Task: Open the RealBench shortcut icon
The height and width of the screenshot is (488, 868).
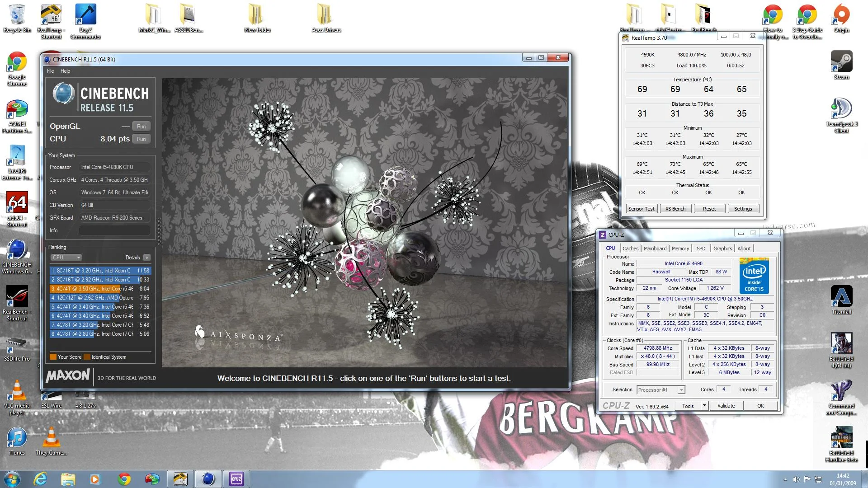Action: [17, 303]
